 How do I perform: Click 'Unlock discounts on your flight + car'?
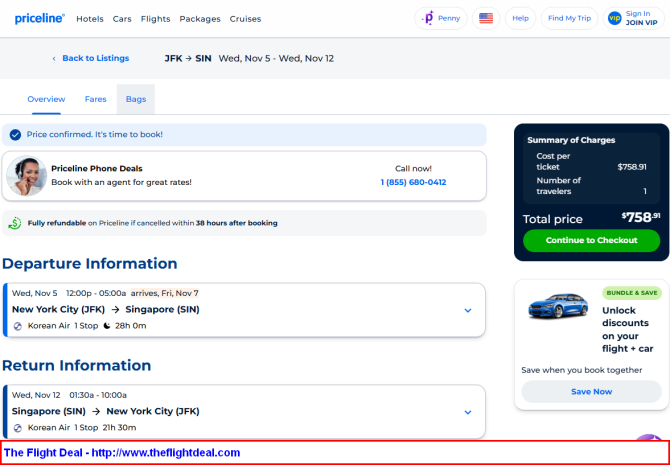628,330
